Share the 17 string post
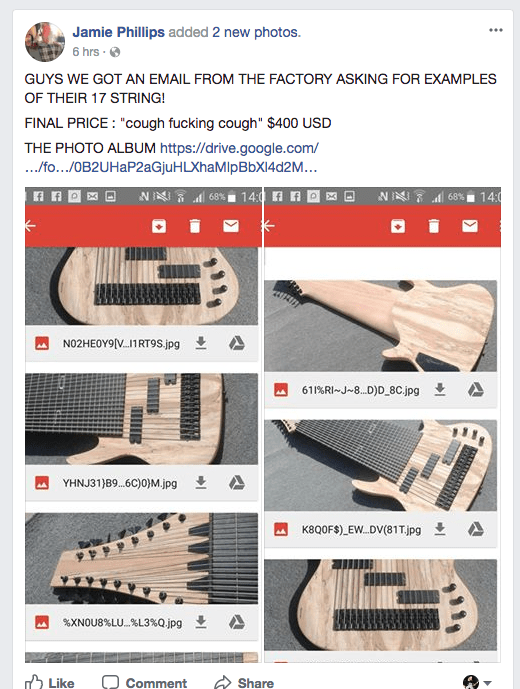This screenshot has width=520, height=689. tap(244, 682)
